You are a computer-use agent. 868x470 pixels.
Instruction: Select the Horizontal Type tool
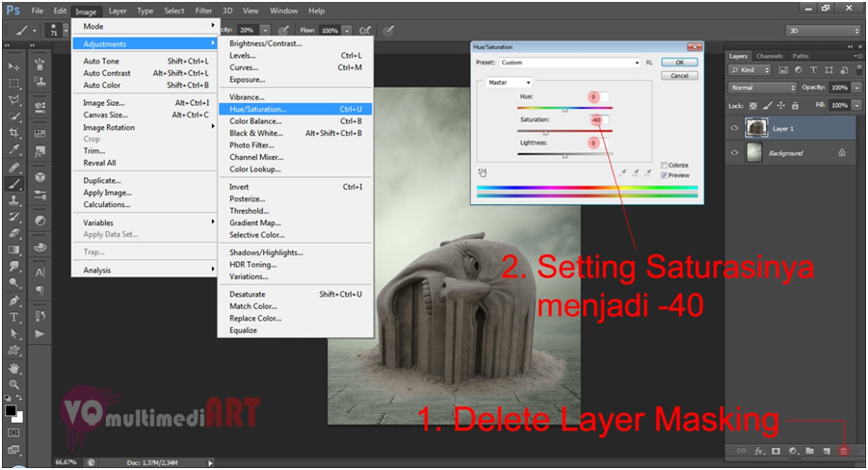pos(13,317)
